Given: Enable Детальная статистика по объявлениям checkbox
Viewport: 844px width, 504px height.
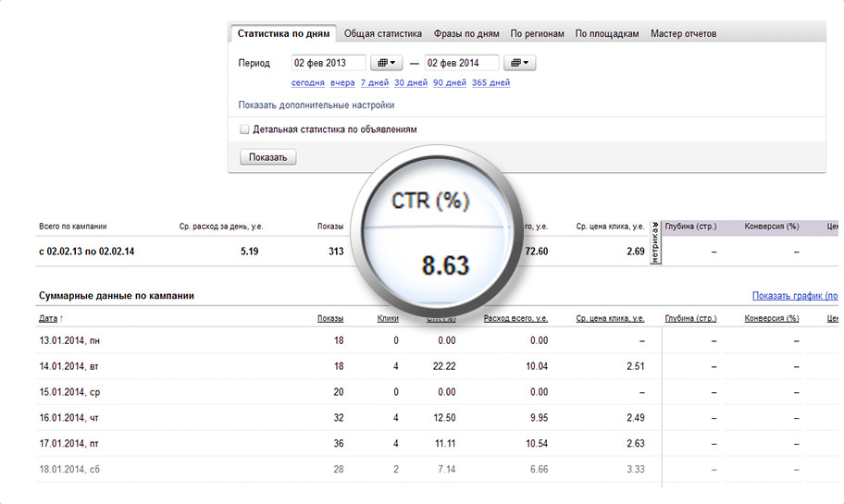Looking at the screenshot, I should click(x=244, y=129).
